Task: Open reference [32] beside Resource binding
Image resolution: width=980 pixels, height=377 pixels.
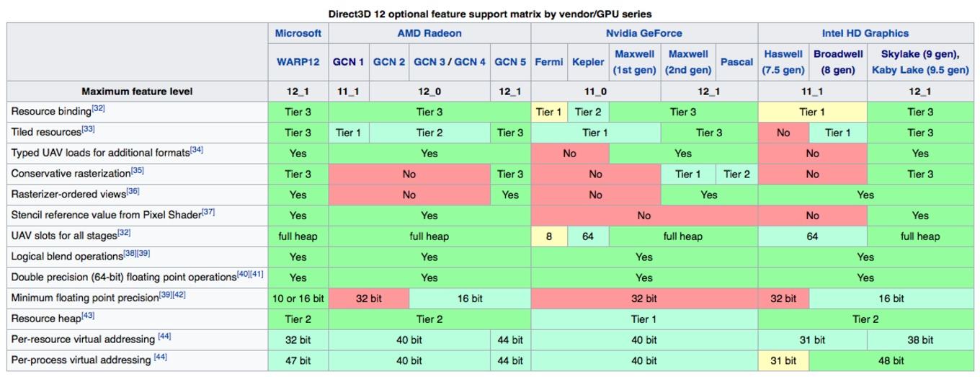Action: [98, 110]
